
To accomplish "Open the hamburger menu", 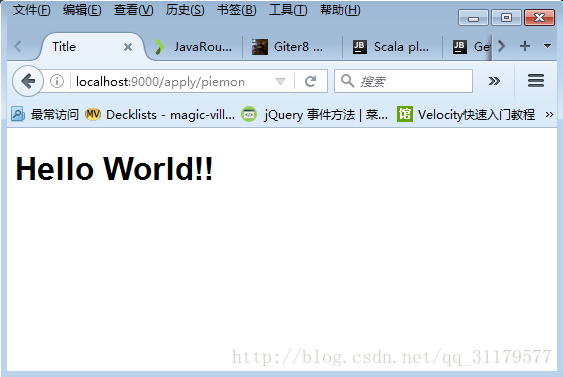I will click(x=536, y=81).
